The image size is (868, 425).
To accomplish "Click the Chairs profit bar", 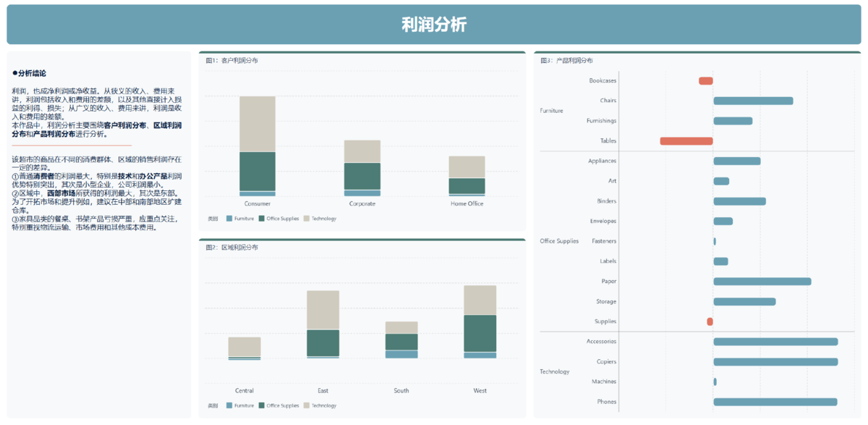I will [x=753, y=101].
